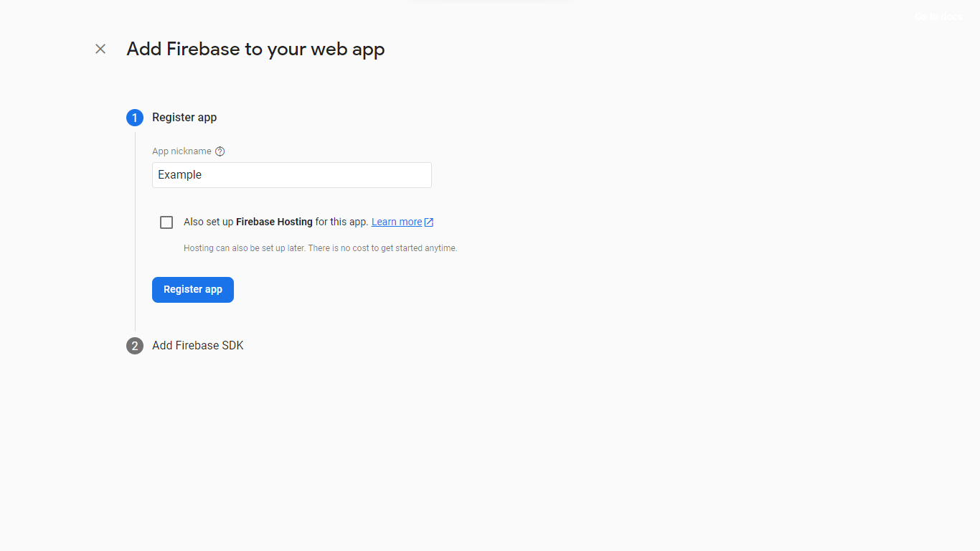Click the step 2 number circle

135,346
